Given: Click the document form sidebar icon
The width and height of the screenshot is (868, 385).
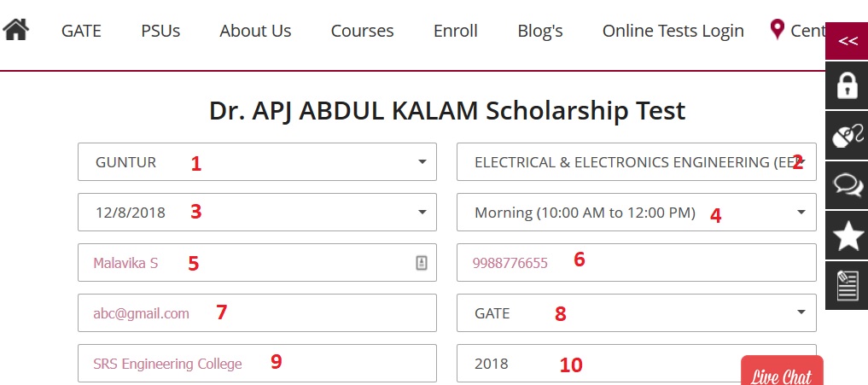Looking at the screenshot, I should tap(847, 286).
